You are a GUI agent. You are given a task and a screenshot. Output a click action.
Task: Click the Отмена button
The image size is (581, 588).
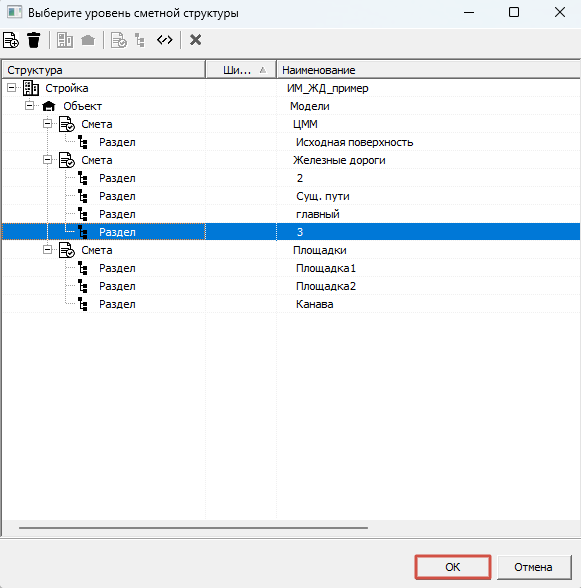tap(533, 567)
